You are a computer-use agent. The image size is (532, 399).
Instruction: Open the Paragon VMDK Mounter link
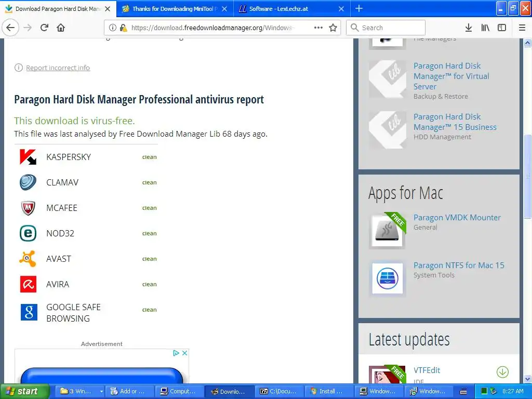(457, 218)
